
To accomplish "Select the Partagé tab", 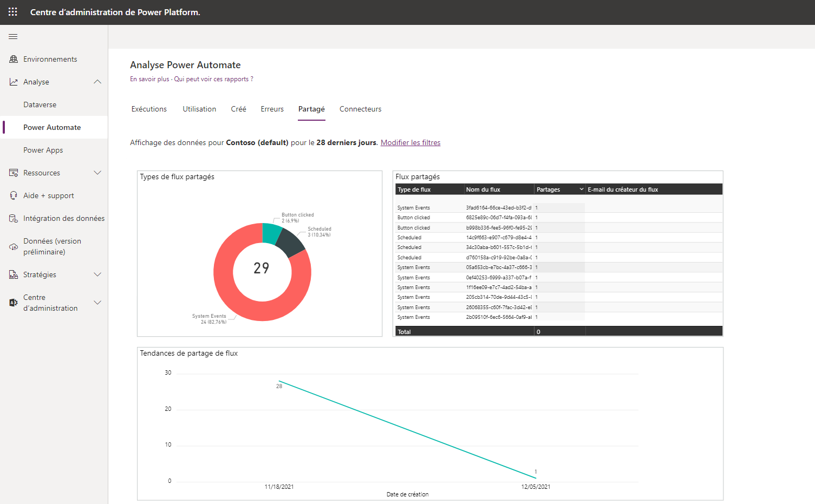I will point(311,109).
